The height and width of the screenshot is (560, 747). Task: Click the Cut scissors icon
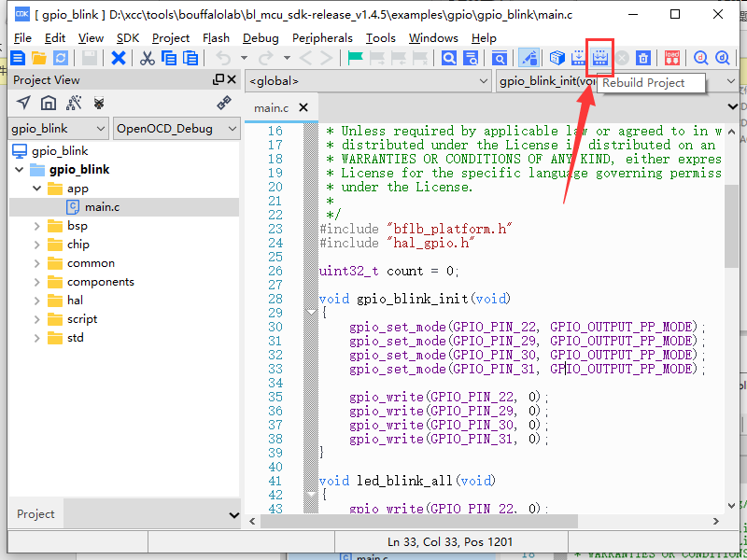click(148, 58)
